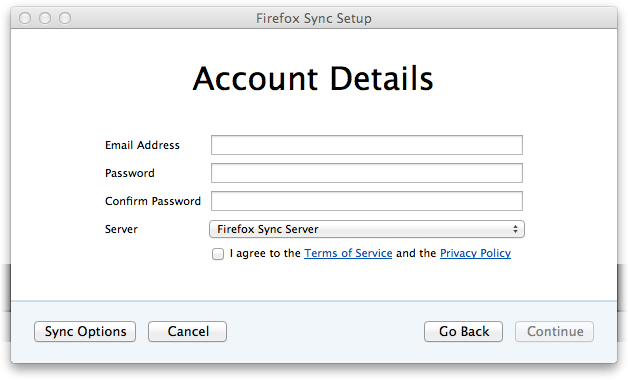Open Sync Options

85,332
